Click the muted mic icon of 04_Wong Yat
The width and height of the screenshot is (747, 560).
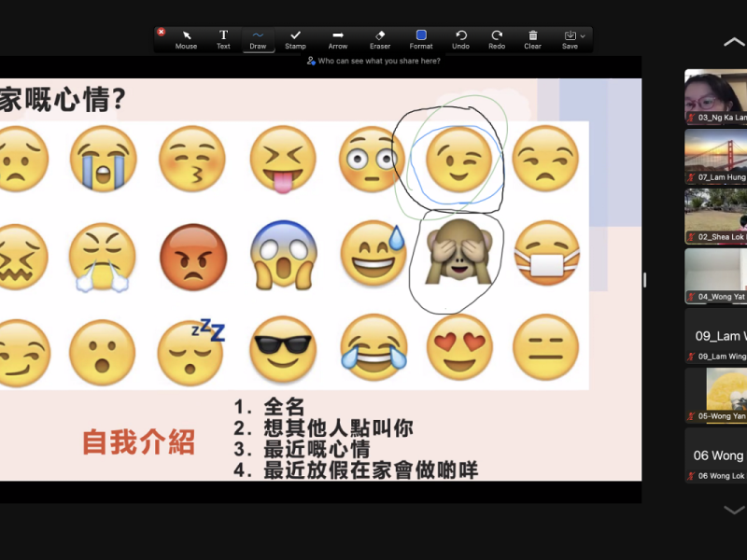click(x=691, y=297)
